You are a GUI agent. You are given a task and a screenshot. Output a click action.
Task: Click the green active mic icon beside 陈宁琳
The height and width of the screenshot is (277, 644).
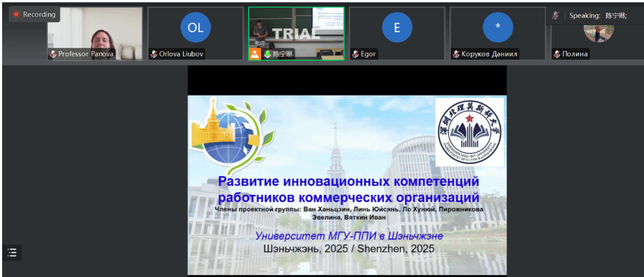pos(267,54)
